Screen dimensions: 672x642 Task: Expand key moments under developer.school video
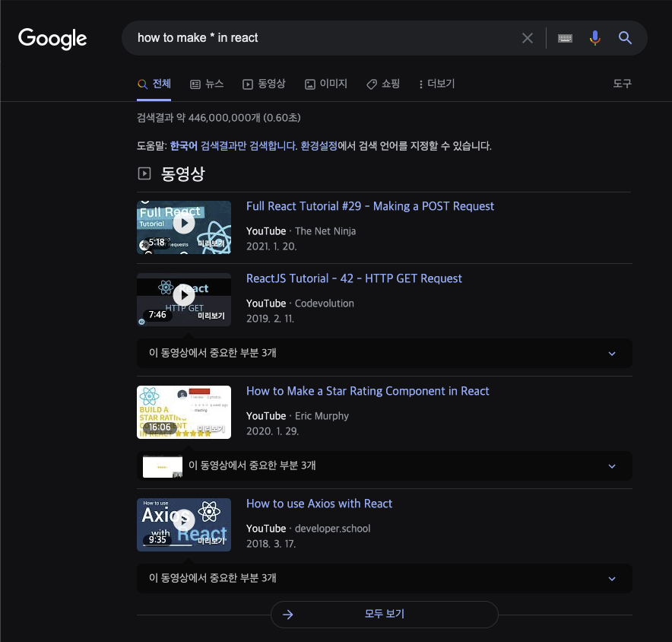click(x=385, y=578)
